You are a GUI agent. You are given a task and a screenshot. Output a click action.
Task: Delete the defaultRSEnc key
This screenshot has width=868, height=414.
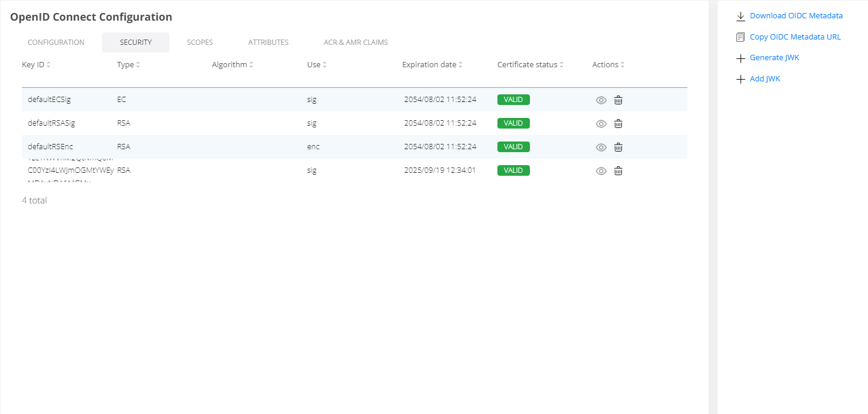(618, 147)
